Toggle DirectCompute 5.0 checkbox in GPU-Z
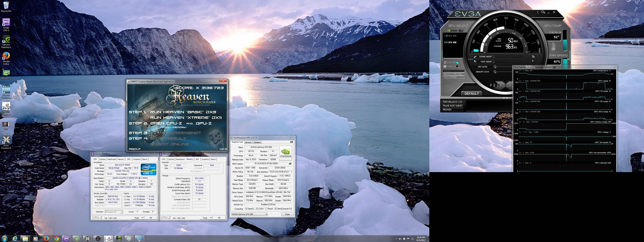Viewport: 644px width, 242px height. coord(275,209)
